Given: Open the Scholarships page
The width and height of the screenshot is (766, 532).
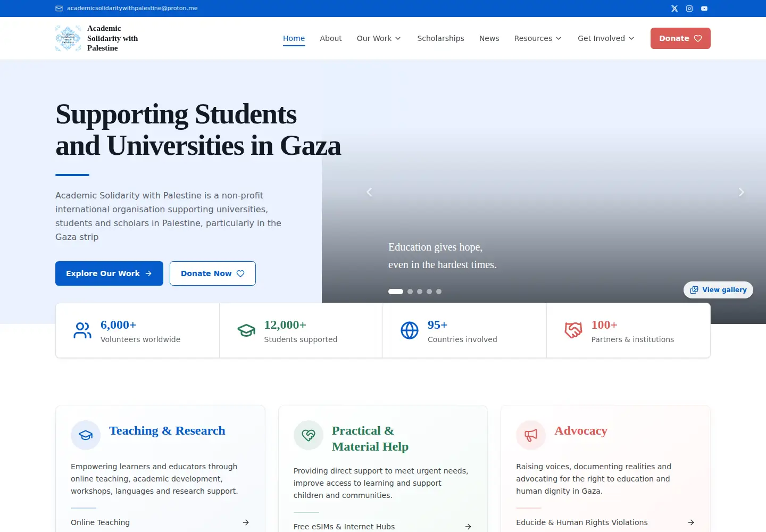Looking at the screenshot, I should pyautogui.click(x=440, y=38).
